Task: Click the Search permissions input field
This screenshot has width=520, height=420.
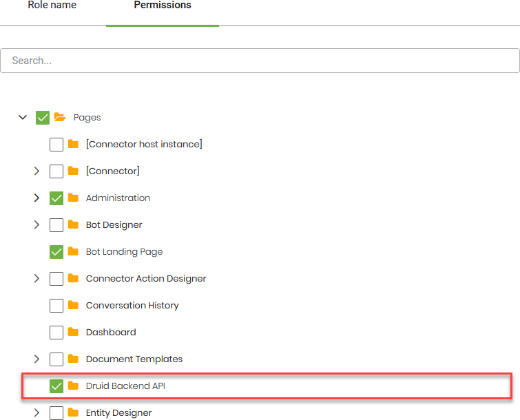Action: click(260, 61)
